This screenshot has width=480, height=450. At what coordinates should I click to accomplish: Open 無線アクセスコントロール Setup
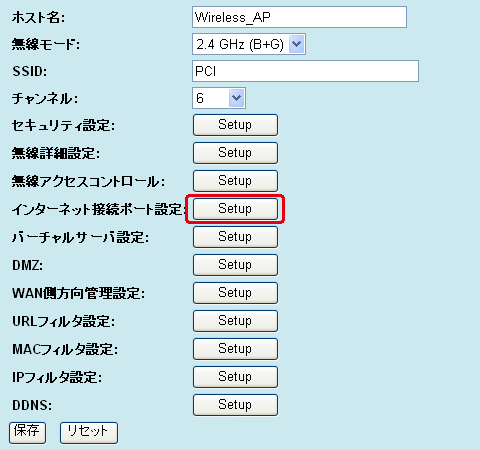click(235, 181)
